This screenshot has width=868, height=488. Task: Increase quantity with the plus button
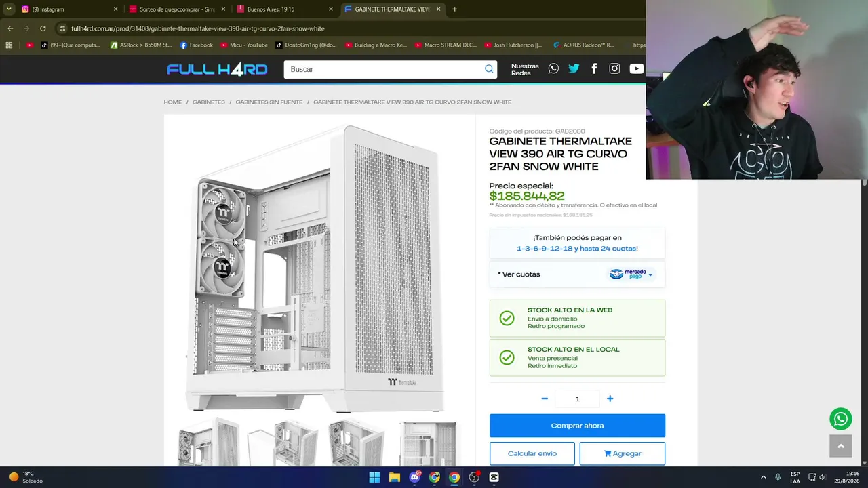point(610,399)
